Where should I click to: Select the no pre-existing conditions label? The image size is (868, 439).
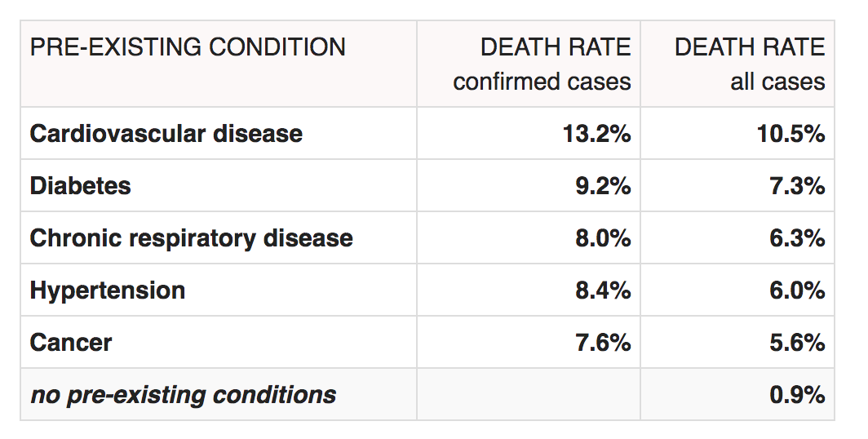[183, 396]
